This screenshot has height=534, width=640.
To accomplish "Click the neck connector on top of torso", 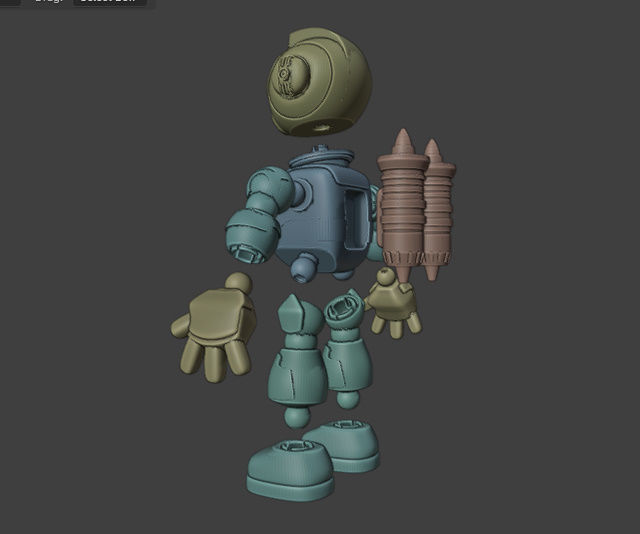I will 322,157.
